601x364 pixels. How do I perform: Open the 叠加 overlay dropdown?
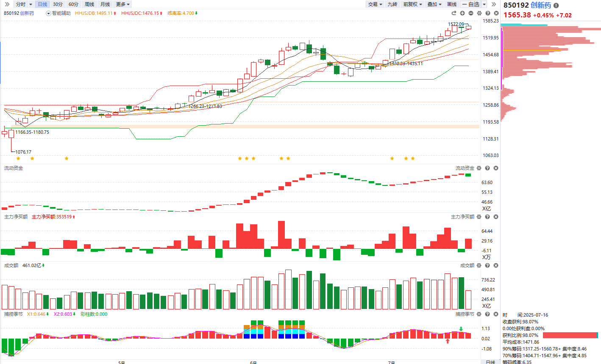(x=434, y=4)
